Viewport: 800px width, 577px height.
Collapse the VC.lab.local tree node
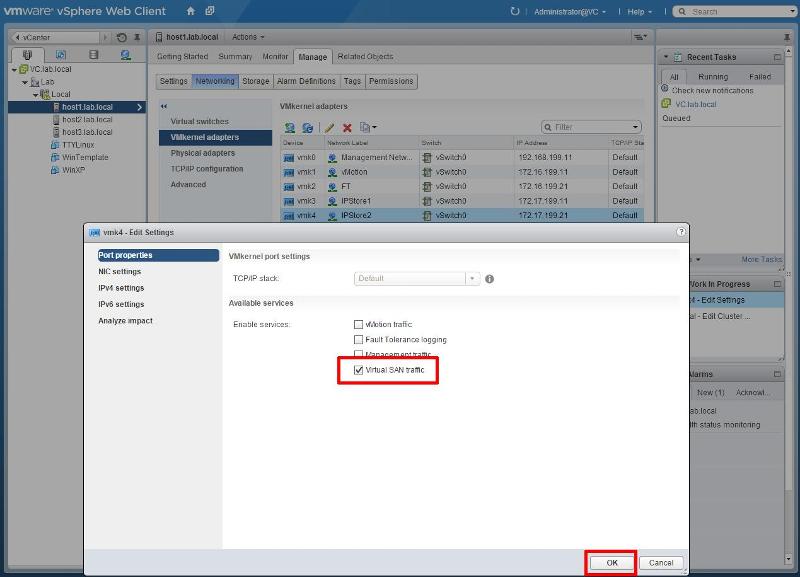(x=14, y=69)
